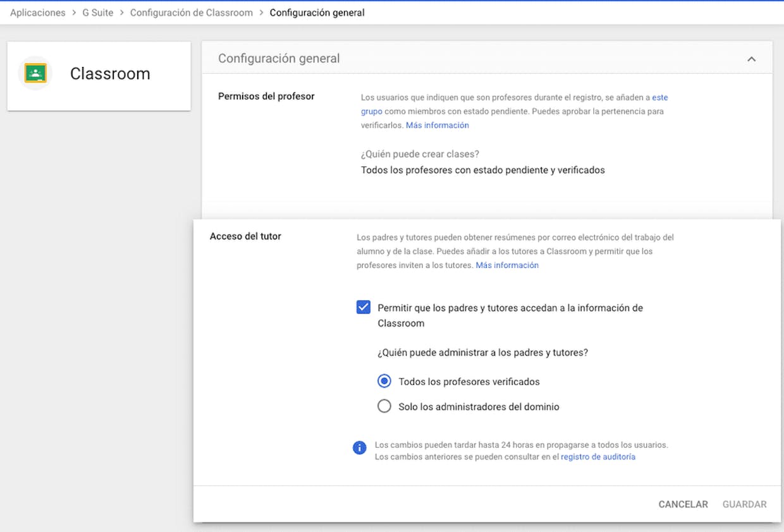Screen dimensions: 784x532
Task: Open Más información link under Acceso del tutor
Action: pyautogui.click(x=507, y=265)
